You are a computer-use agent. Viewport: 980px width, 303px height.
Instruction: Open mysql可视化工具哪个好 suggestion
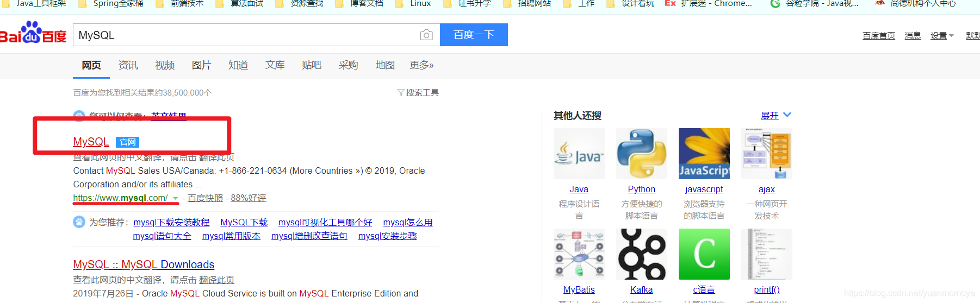[325, 223]
